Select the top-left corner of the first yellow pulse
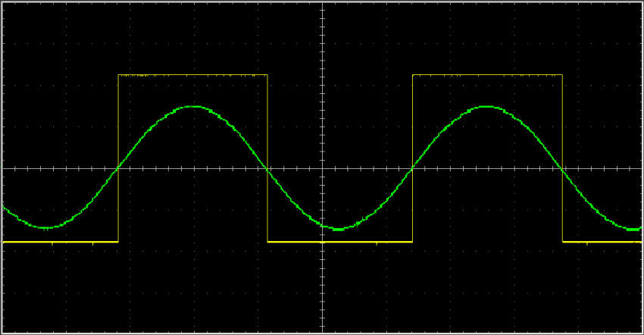This screenshot has height=335, width=644. (118, 75)
